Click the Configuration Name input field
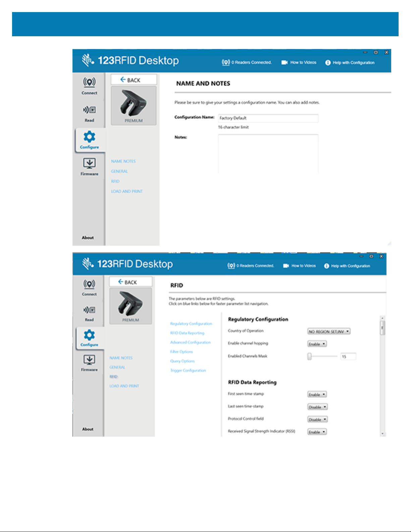This screenshot has height=532, width=411. (268, 118)
